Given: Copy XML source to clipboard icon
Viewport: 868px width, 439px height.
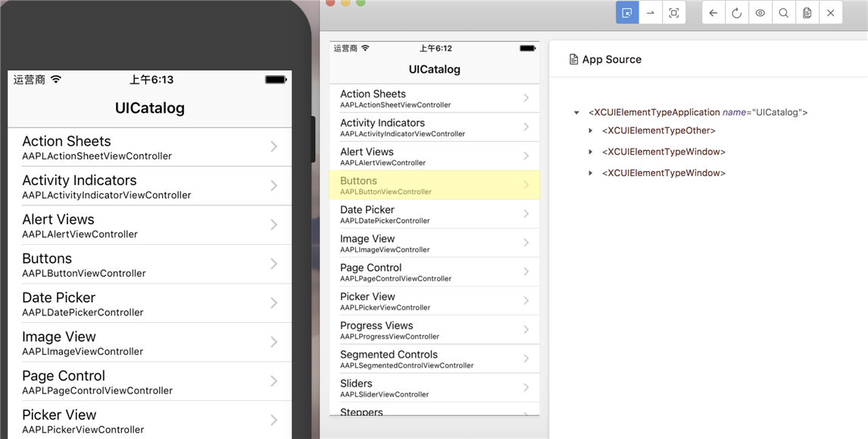Looking at the screenshot, I should pos(807,13).
